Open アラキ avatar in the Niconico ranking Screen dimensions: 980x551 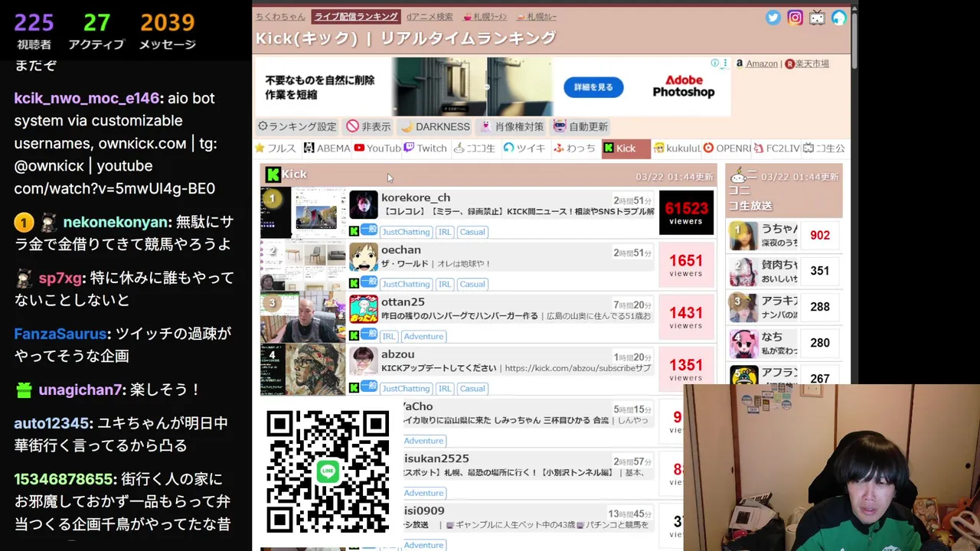point(743,307)
